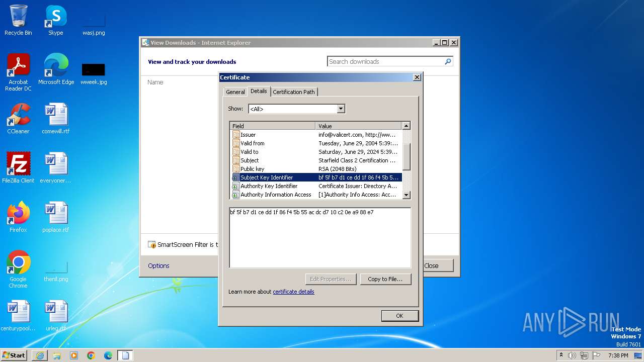The height and width of the screenshot is (362, 644).
Task: Click the certificate field list scrollbar up arrow
Action: [407, 126]
